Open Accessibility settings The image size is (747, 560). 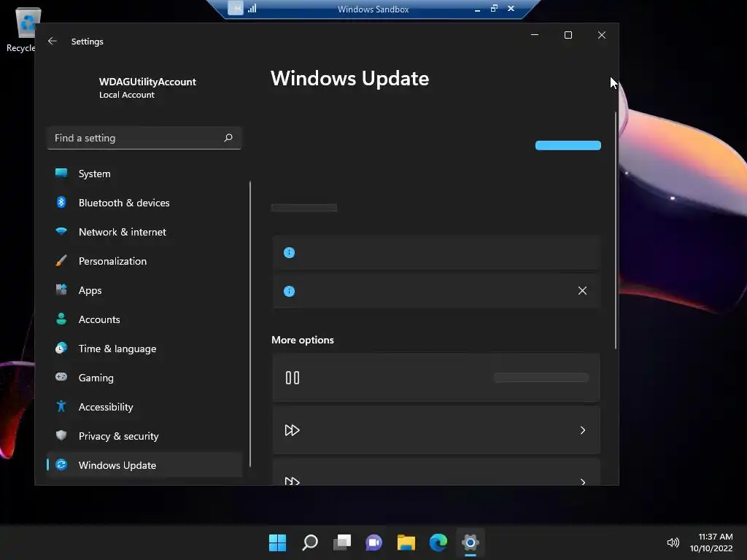click(x=144, y=407)
